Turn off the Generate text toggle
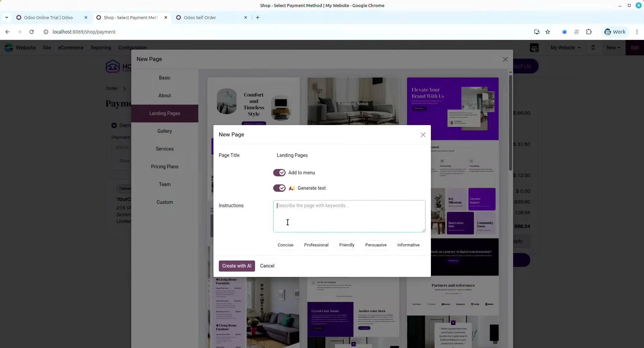 point(279,188)
